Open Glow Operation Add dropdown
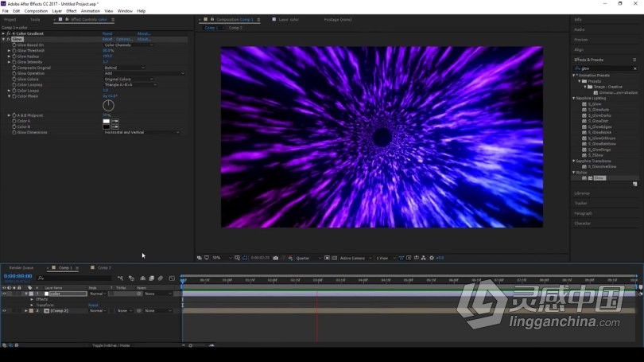Viewport: 644px width, 362px height. tap(144, 73)
